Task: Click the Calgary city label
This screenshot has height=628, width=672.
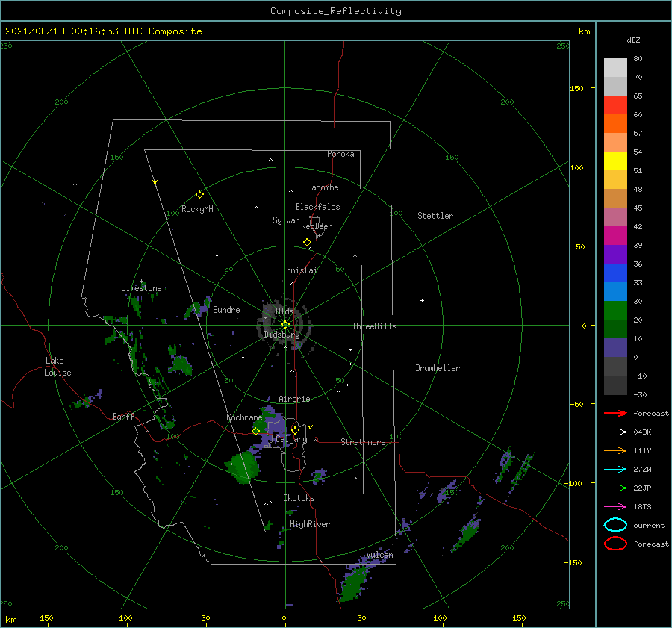Action: click(291, 439)
